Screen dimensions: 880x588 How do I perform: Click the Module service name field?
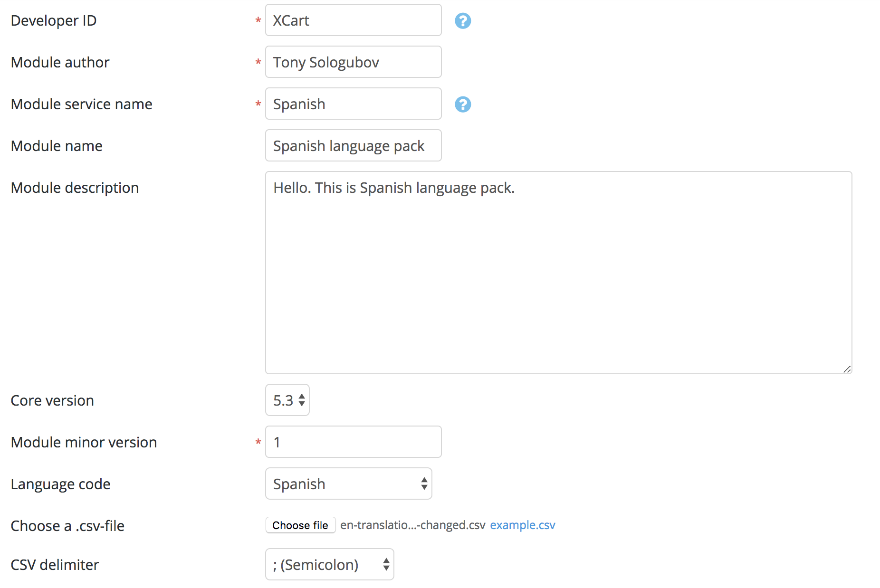pyautogui.click(x=353, y=104)
